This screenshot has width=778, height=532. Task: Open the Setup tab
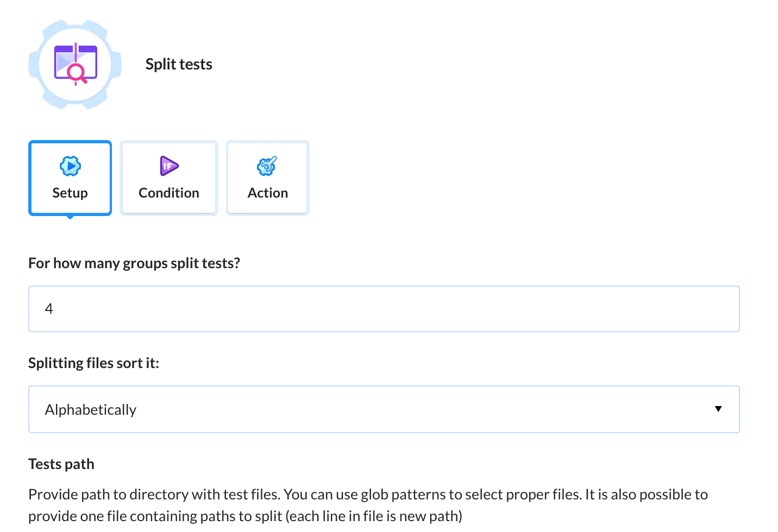[x=70, y=178]
